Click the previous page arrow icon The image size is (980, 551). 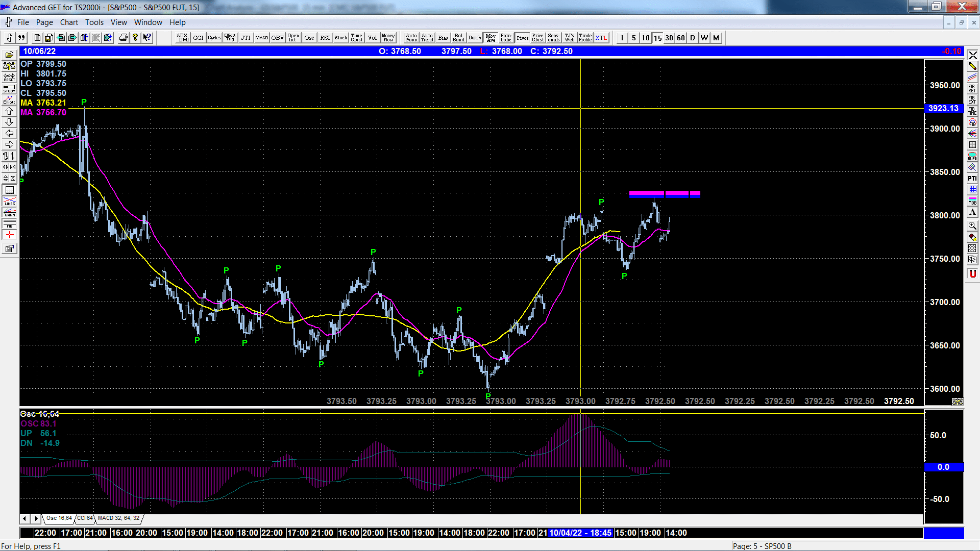pos(61,38)
